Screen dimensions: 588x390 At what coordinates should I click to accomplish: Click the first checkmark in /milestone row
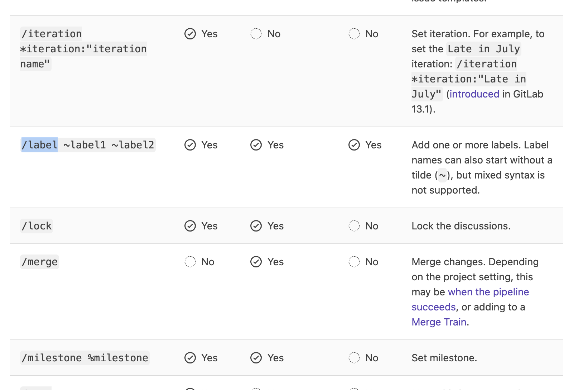click(190, 358)
